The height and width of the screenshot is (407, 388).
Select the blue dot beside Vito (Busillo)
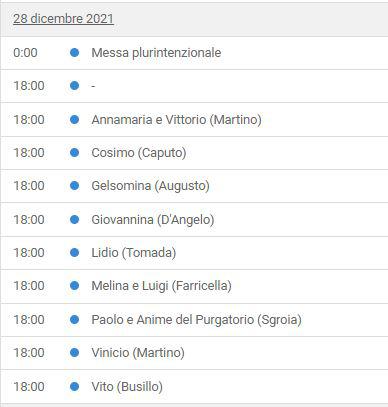pyautogui.click(x=75, y=387)
